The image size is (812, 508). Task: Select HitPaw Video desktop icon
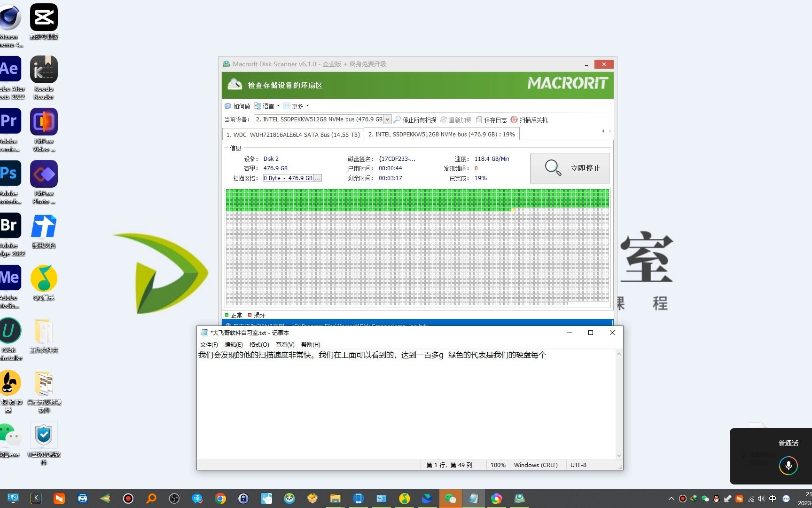point(44,130)
